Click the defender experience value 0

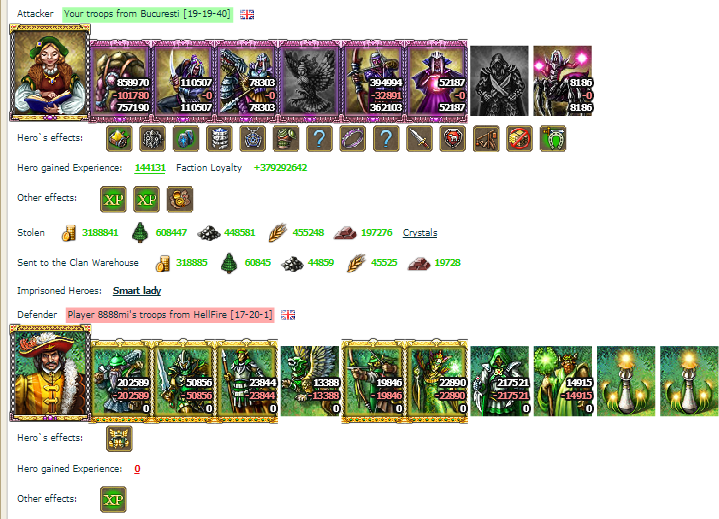[x=137, y=469]
